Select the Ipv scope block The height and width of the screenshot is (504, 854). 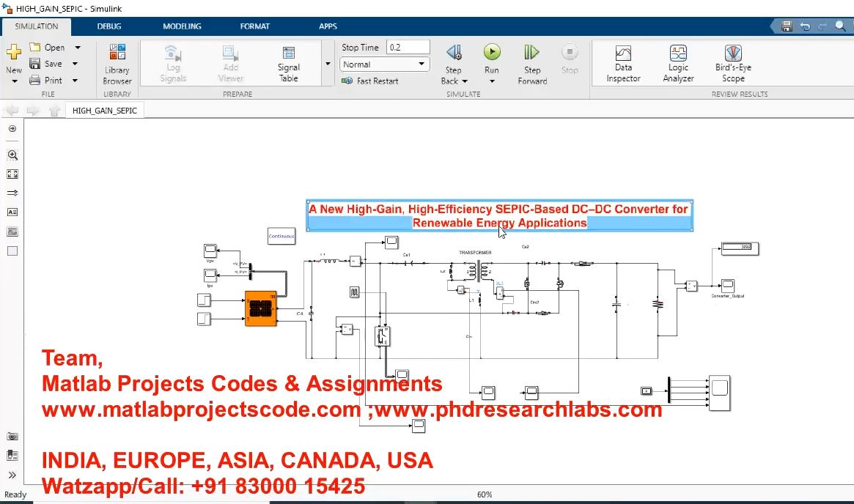tap(210, 275)
